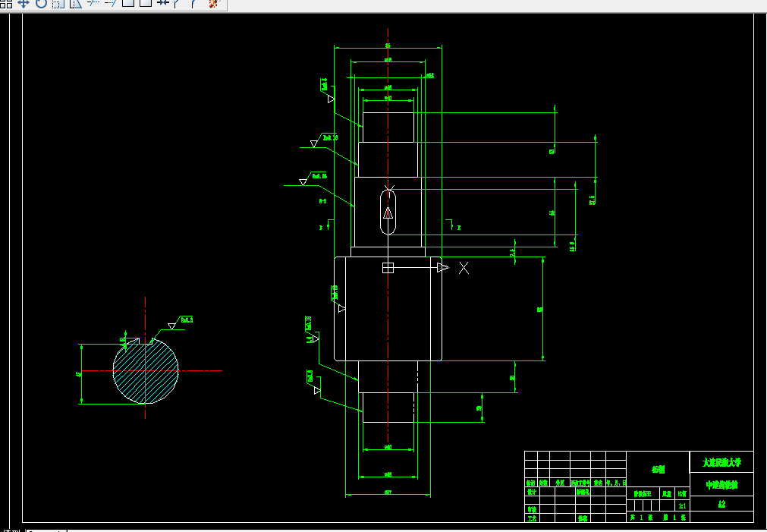Select the Move tool with four arrows

24,4
